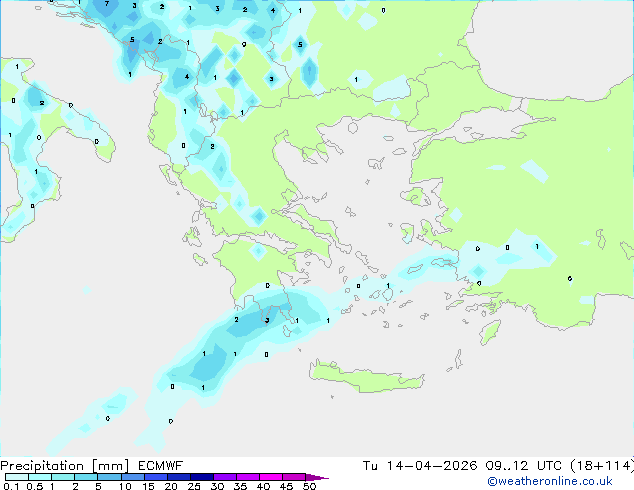Select the legend label '0.1'

click(x=11, y=486)
